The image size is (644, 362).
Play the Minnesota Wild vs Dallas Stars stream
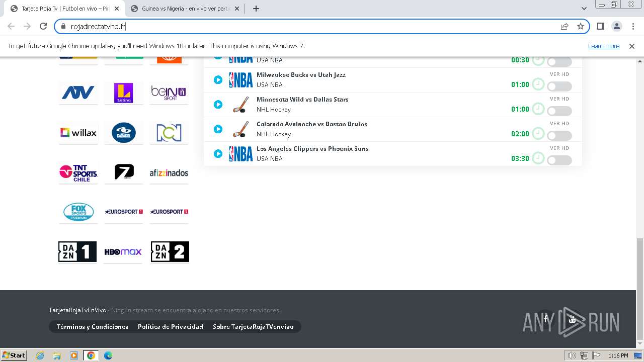tap(218, 105)
